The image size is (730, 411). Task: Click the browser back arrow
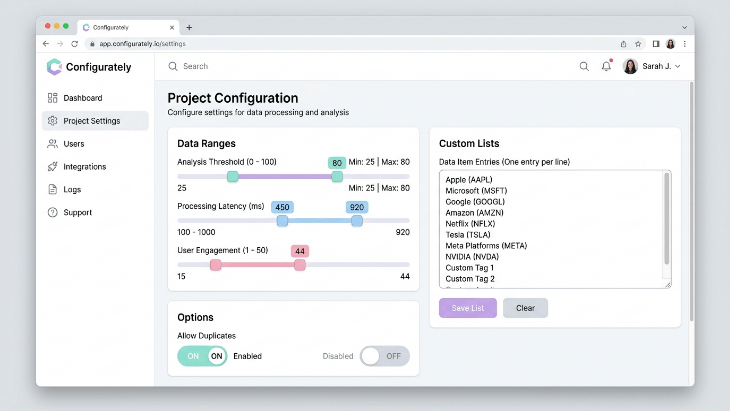point(46,44)
